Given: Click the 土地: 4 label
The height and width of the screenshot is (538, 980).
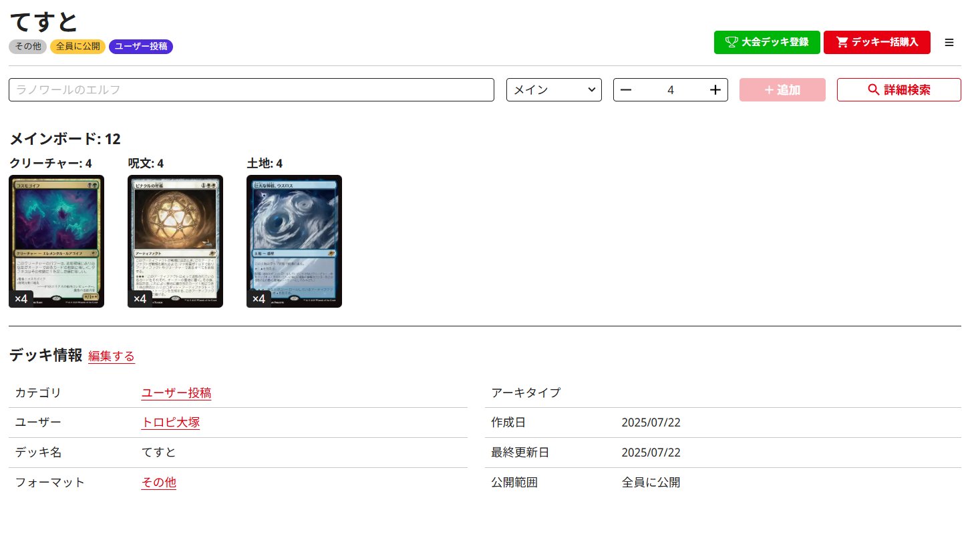Looking at the screenshot, I should point(265,164).
